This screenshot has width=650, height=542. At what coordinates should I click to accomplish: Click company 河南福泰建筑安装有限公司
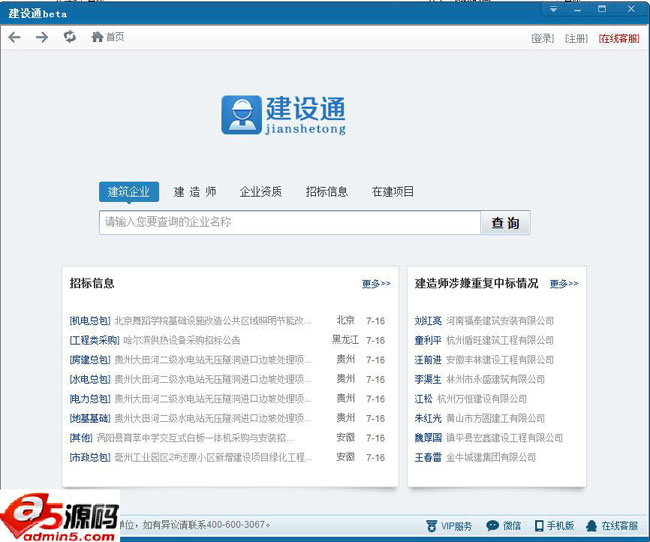click(x=500, y=321)
